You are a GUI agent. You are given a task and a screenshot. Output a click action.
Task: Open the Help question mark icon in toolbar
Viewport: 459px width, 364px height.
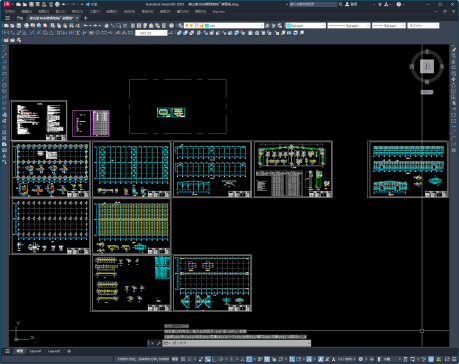pos(171,25)
